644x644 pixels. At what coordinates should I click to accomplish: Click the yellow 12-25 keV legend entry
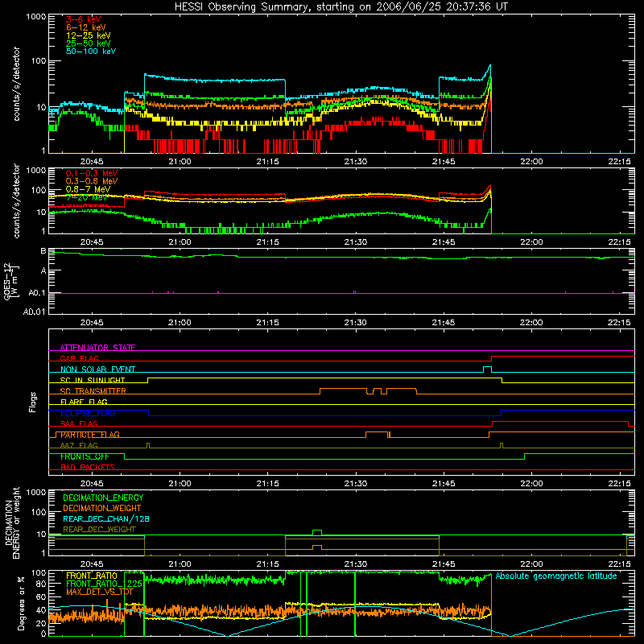tap(89, 35)
